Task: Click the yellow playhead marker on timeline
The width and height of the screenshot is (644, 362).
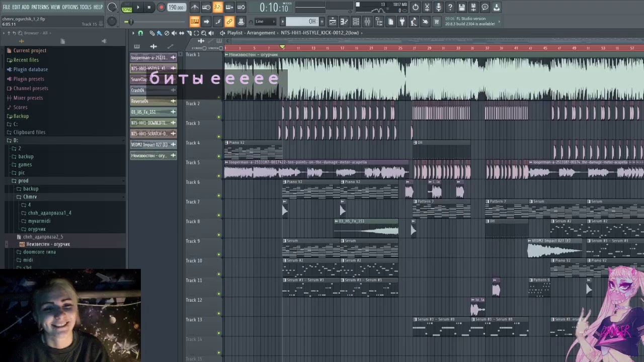Action: click(282, 47)
